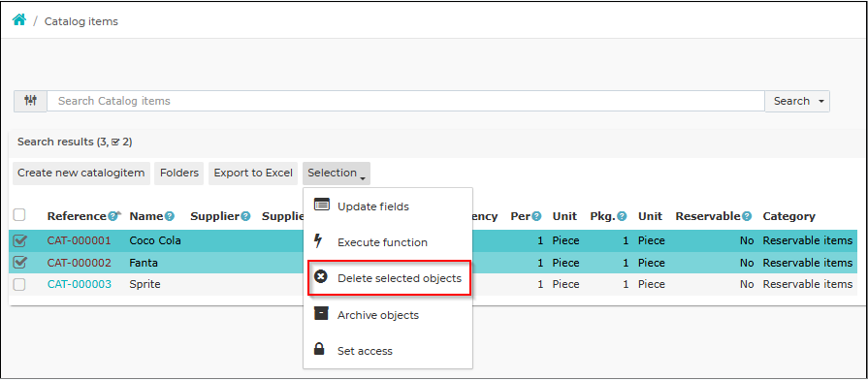Go to home via house icon

click(19, 20)
